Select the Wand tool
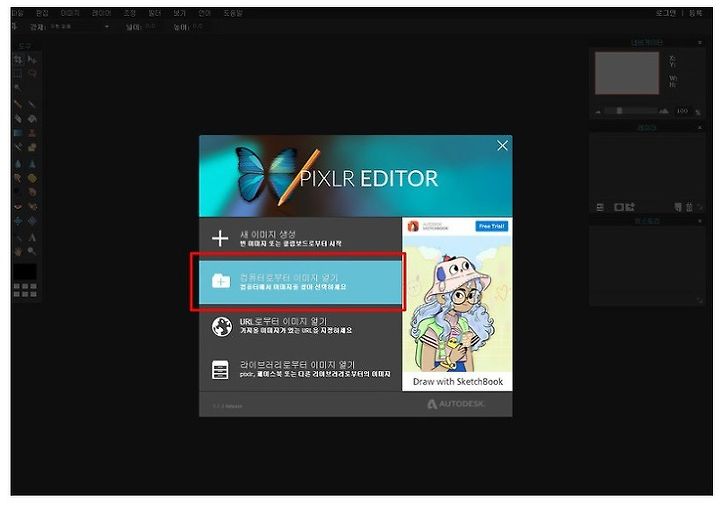Screen dimensions: 720x507 point(18,88)
